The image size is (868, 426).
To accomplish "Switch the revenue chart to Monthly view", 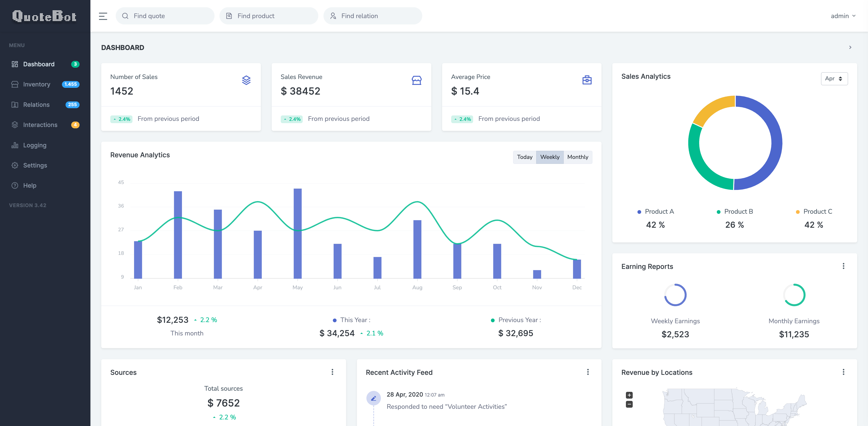I will (578, 157).
